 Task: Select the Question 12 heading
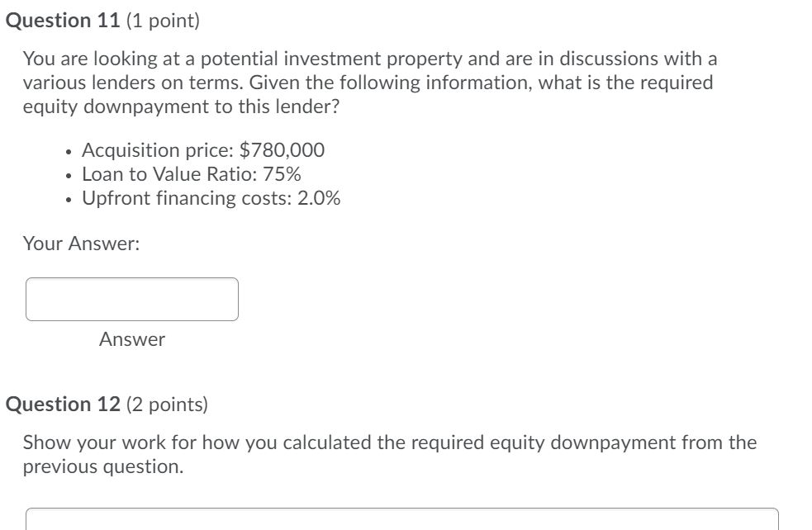(62, 404)
